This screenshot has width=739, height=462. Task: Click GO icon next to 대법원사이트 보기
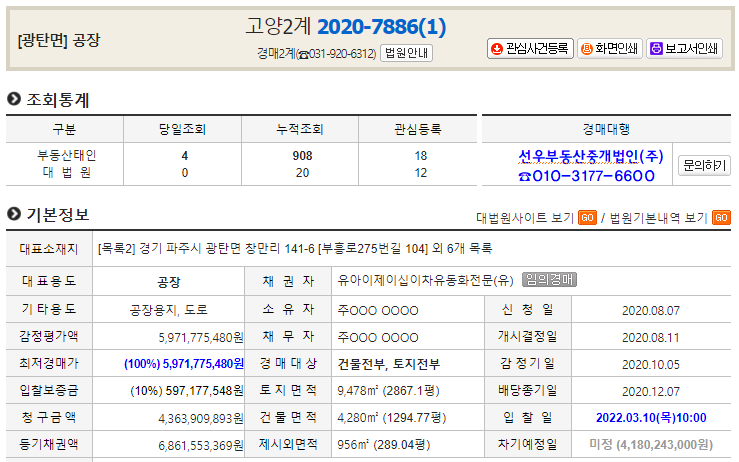pos(587,218)
